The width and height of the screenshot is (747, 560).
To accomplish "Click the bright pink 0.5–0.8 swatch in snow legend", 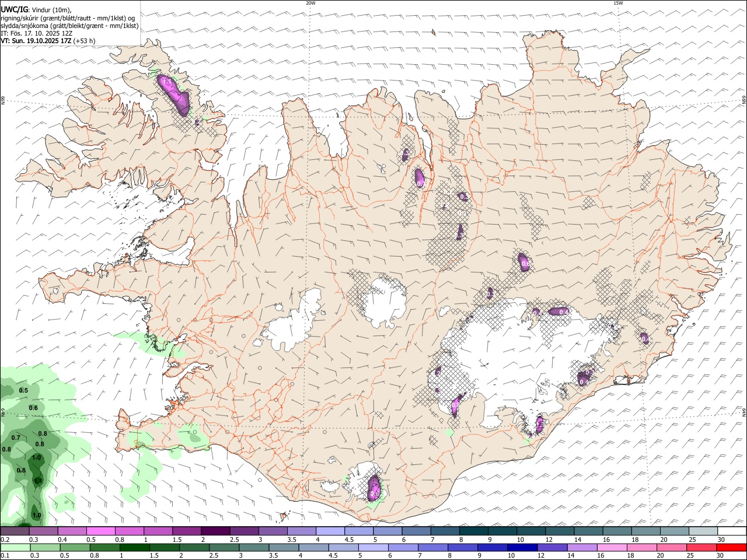I will [x=101, y=531].
